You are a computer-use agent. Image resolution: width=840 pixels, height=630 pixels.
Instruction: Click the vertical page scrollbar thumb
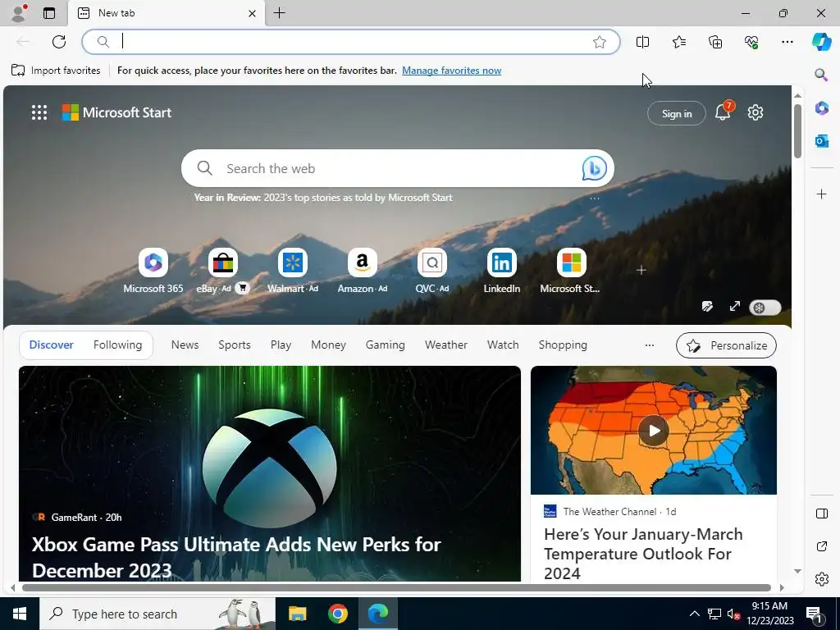[x=797, y=130]
